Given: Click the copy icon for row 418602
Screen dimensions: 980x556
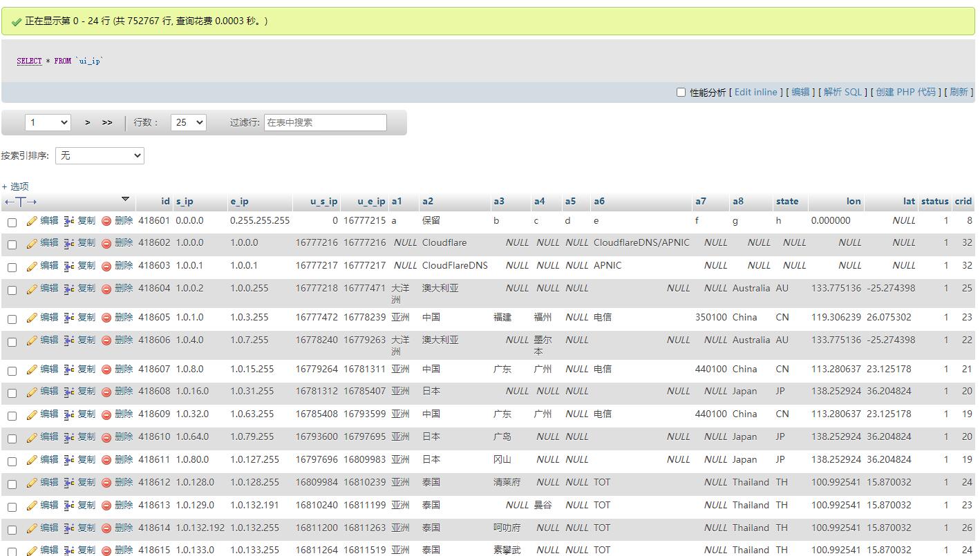Looking at the screenshot, I should tap(69, 244).
